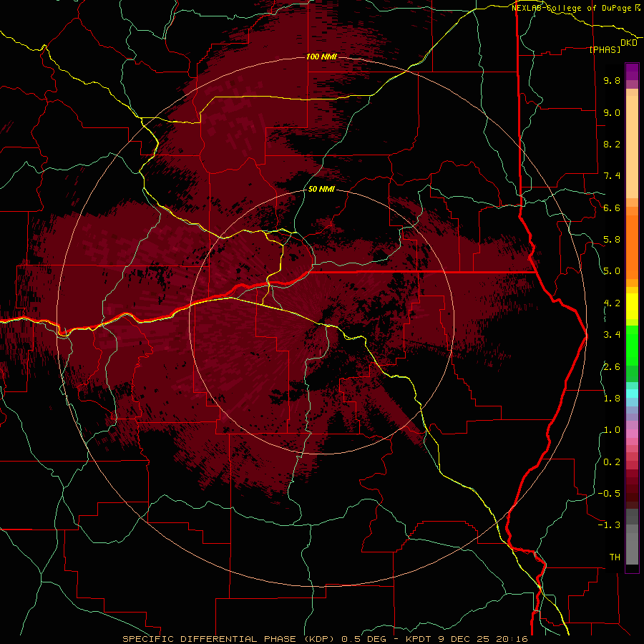The height and width of the screenshot is (644, 644).
Task: Click the -0.5 scale value
Action: [x=609, y=494]
